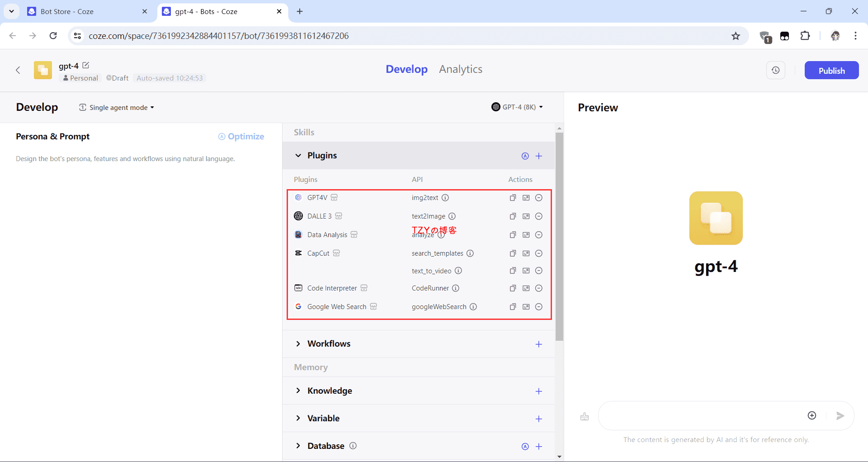Image resolution: width=868 pixels, height=462 pixels.
Task: Click the attach plus icon in chat input
Action: [812, 415]
